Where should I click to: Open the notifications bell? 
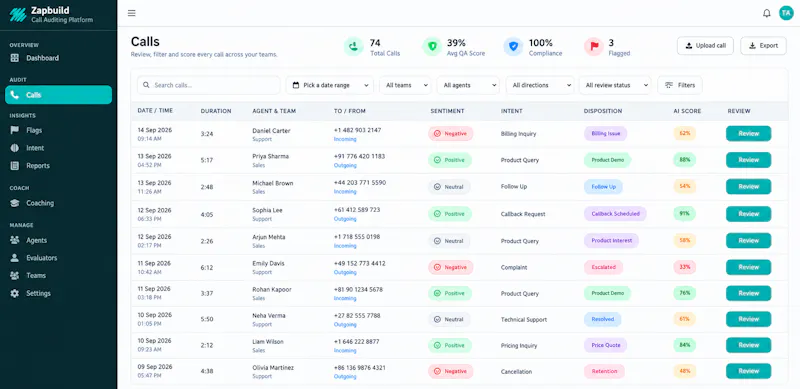766,13
